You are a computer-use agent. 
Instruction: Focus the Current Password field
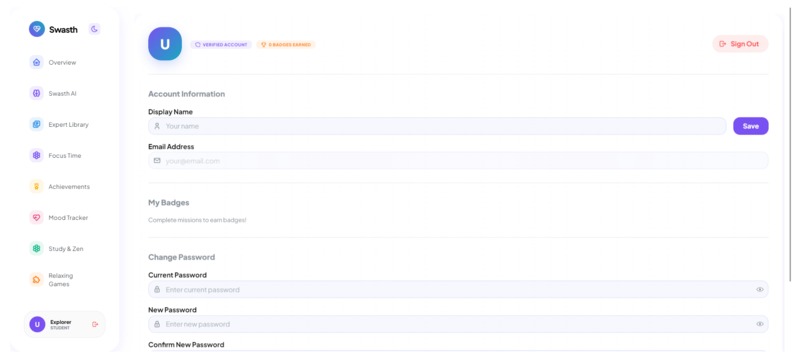coord(458,290)
